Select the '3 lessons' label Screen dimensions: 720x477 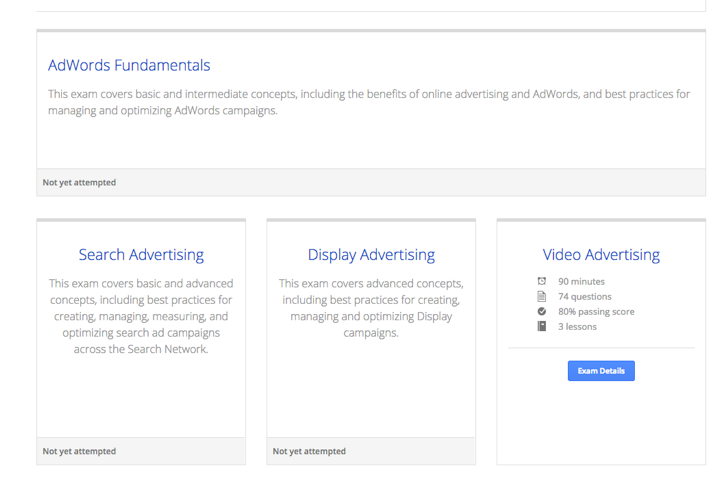578,326
